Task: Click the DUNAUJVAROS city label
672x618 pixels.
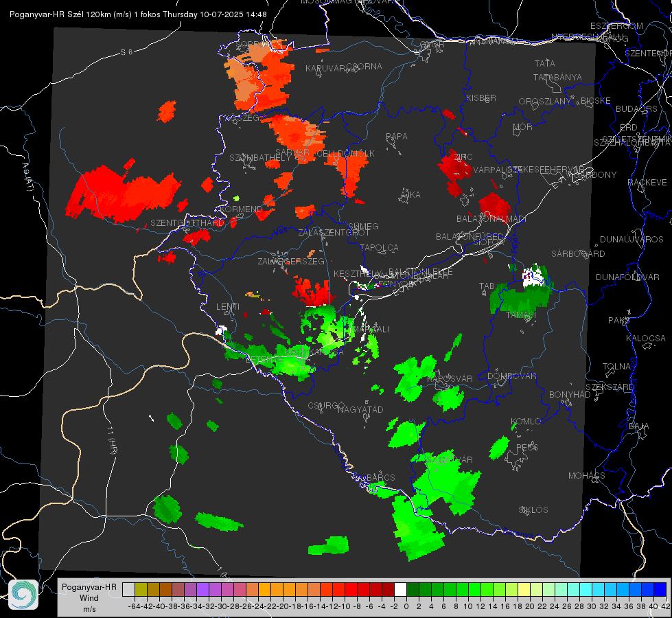Action: coord(632,240)
